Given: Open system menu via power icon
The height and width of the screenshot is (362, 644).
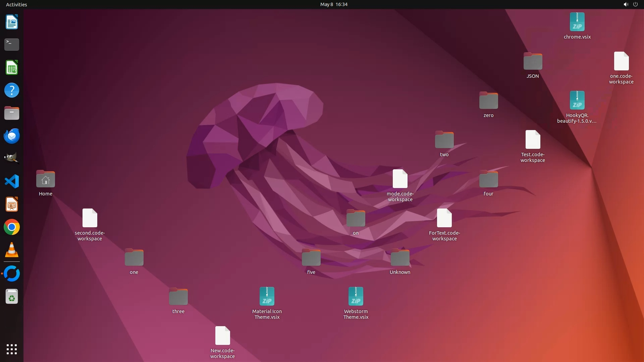Looking at the screenshot, I should click(635, 4).
